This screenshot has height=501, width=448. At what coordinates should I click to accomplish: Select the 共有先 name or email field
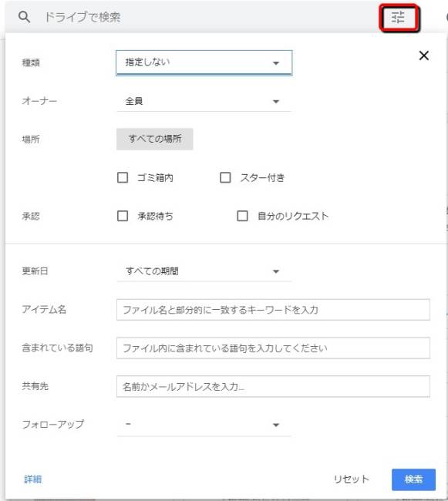coord(273,386)
